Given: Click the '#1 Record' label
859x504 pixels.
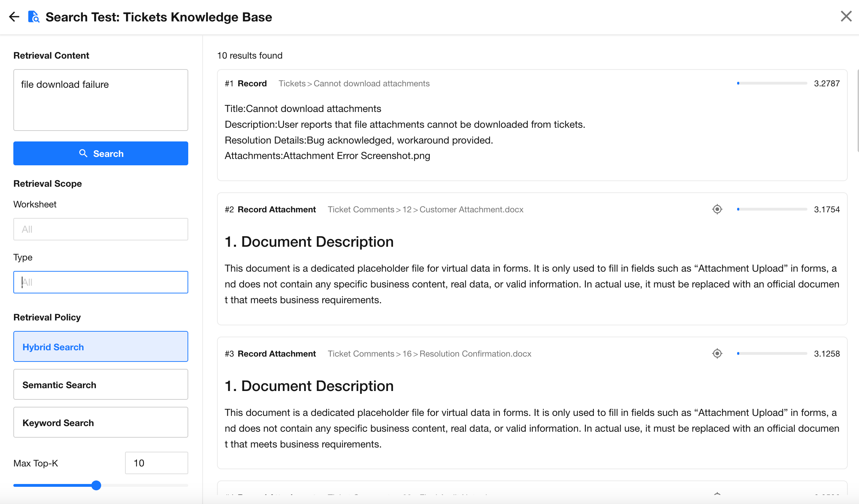Looking at the screenshot, I should coord(246,84).
